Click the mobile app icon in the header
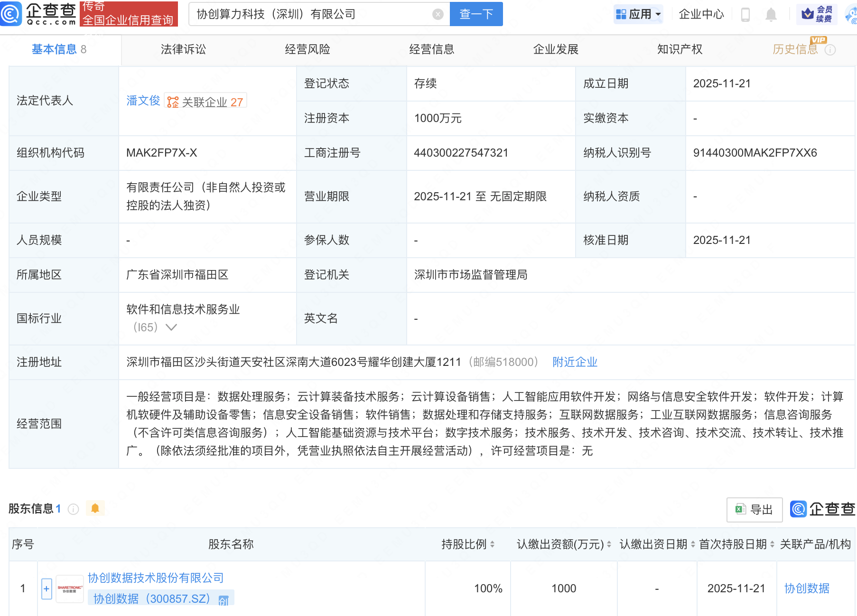Viewport: 857px width, 616px height. point(745,14)
